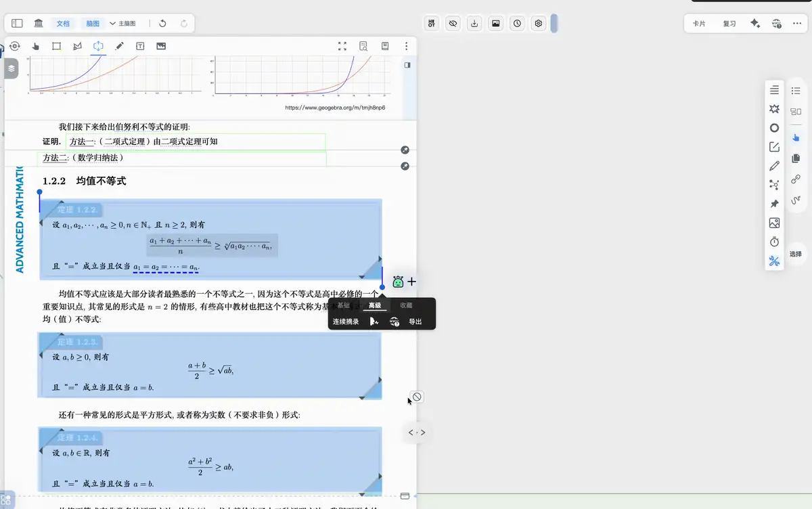
Task: Switch to the 脑图 tab
Action: 93,23
